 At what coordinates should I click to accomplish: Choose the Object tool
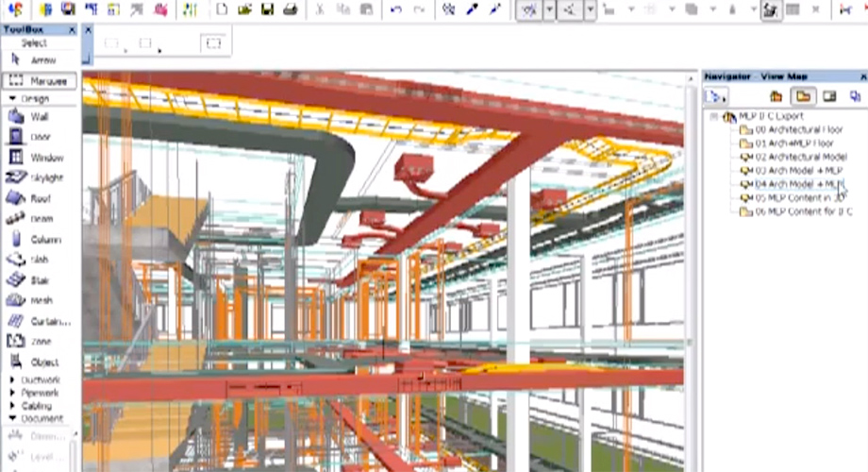tap(39, 362)
